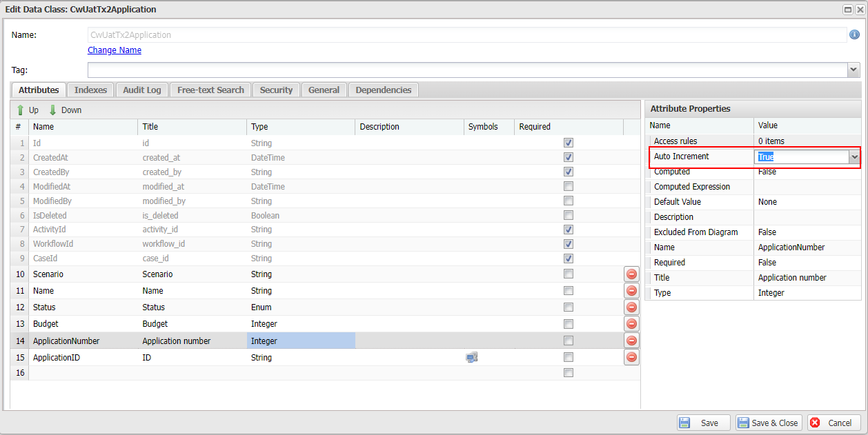Check Required box for Budget row
The width and height of the screenshot is (868, 435).
point(569,323)
